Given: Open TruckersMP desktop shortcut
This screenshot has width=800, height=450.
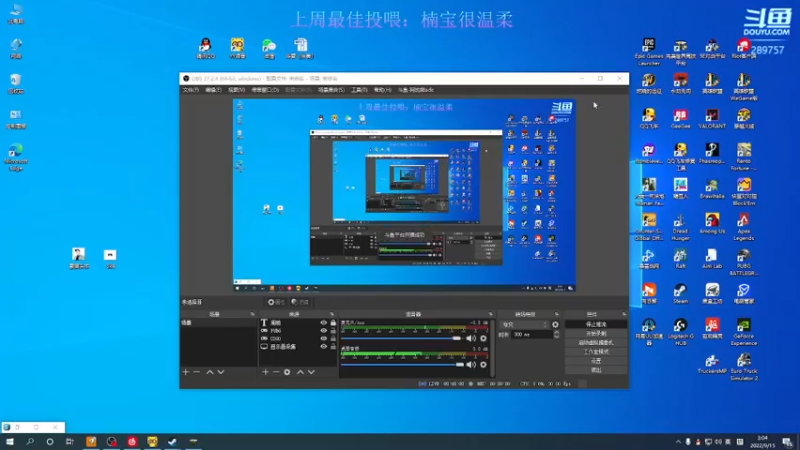Looking at the screenshot, I should tap(712, 364).
